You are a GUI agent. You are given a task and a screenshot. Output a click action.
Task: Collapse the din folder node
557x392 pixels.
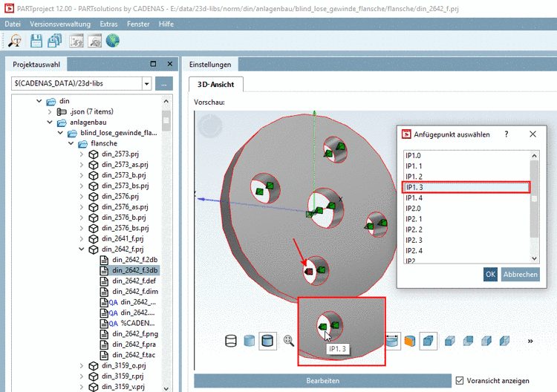pos(39,101)
